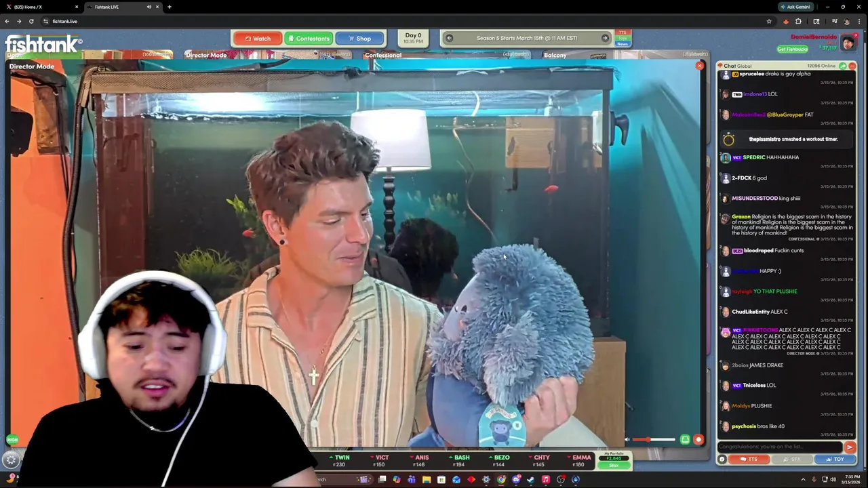This screenshot has height=488, width=868.
Task: Mute the stream using the speaker icon
Action: pyautogui.click(x=627, y=440)
